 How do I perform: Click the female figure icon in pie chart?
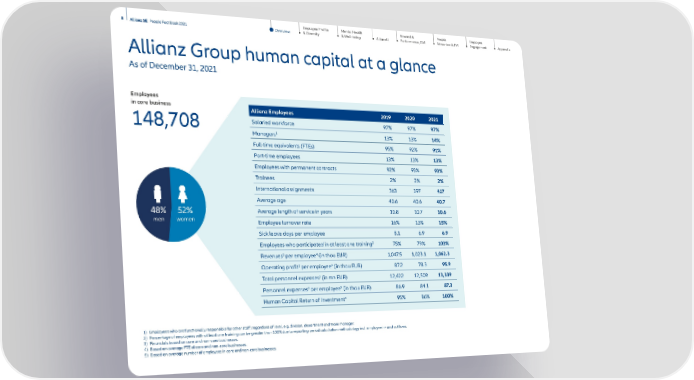tap(182, 195)
